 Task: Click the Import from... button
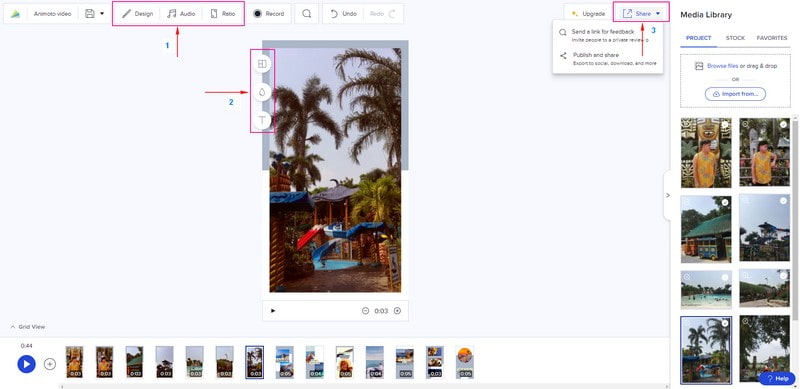point(735,94)
